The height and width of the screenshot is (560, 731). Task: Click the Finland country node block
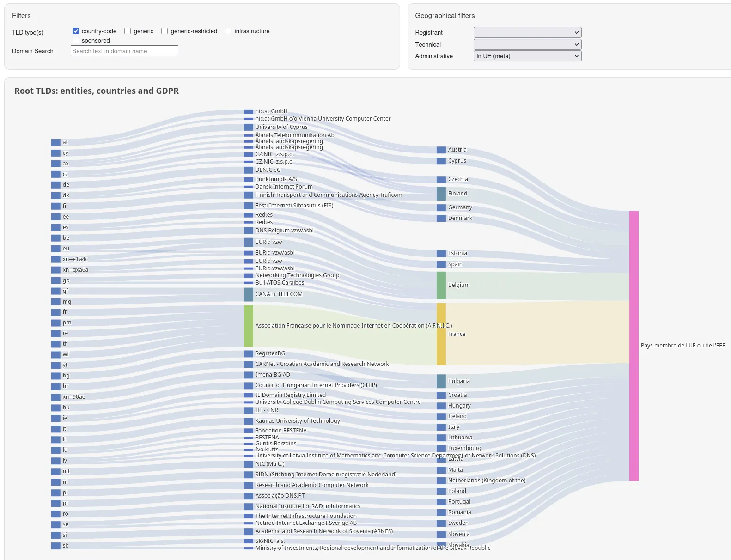click(441, 194)
